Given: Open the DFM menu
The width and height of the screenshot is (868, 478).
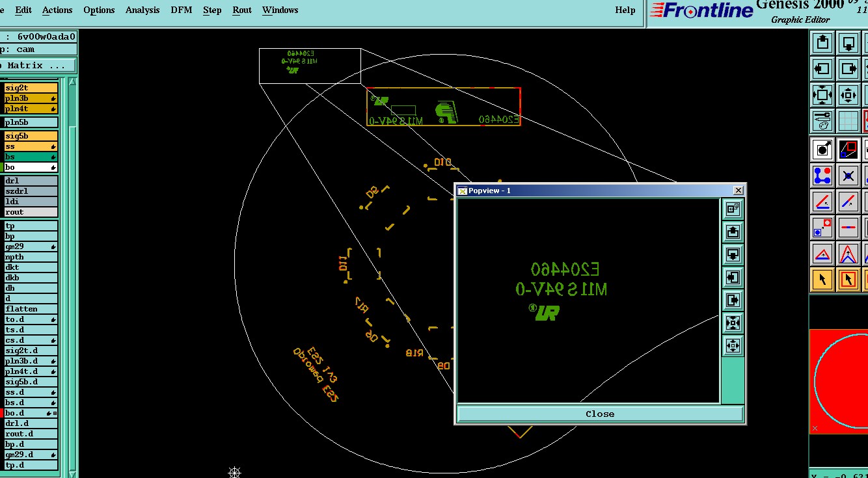Looking at the screenshot, I should 182,10.
